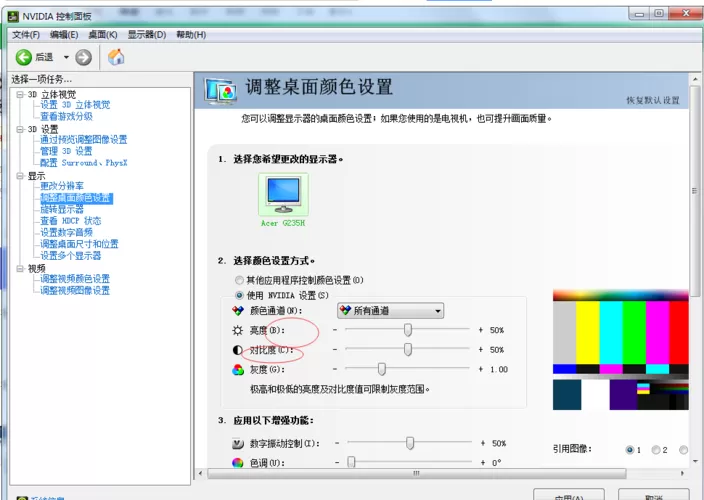Choose reference image 2 radio button
704x500 pixels.
(x=656, y=450)
